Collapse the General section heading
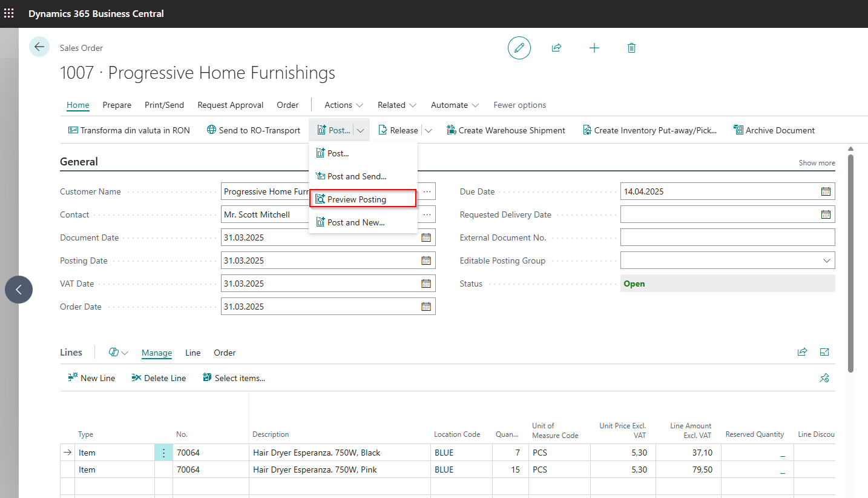The height and width of the screenshot is (498, 868). [79, 162]
